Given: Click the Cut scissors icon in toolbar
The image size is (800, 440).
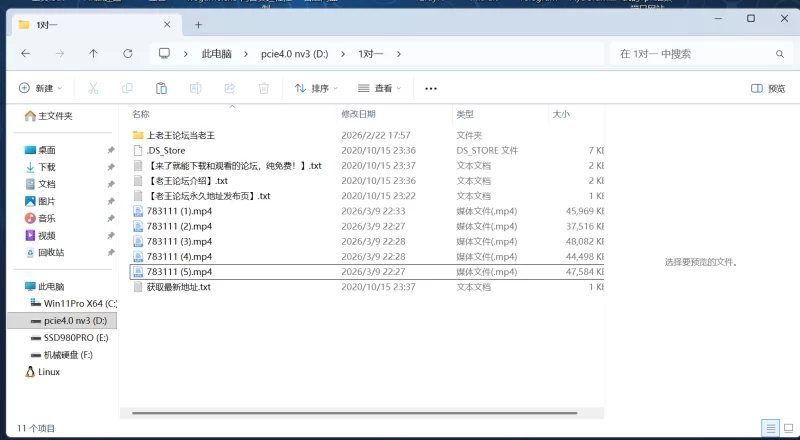Looking at the screenshot, I should (93, 88).
